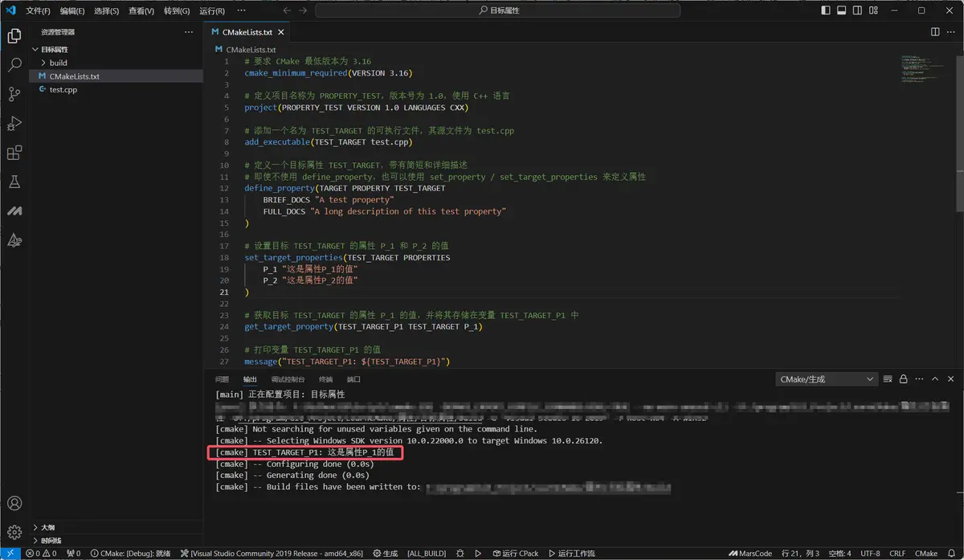The width and height of the screenshot is (964, 560).
Task: Click the Explorer more actions ellipsis
Action: pyautogui.click(x=189, y=32)
